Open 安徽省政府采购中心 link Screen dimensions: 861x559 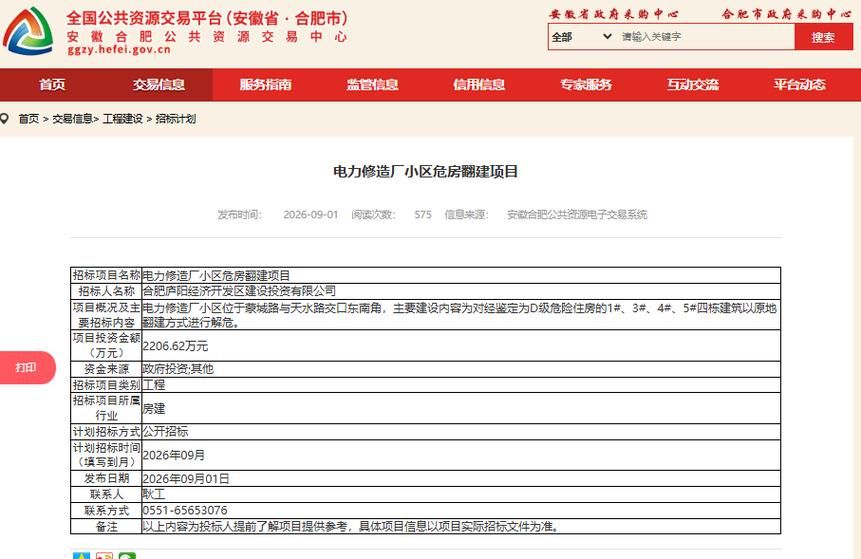(614, 14)
